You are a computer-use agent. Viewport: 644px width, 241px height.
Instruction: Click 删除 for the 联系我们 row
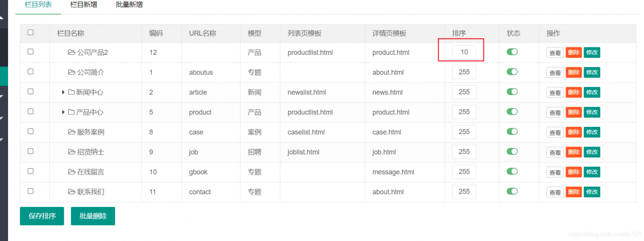574,192
